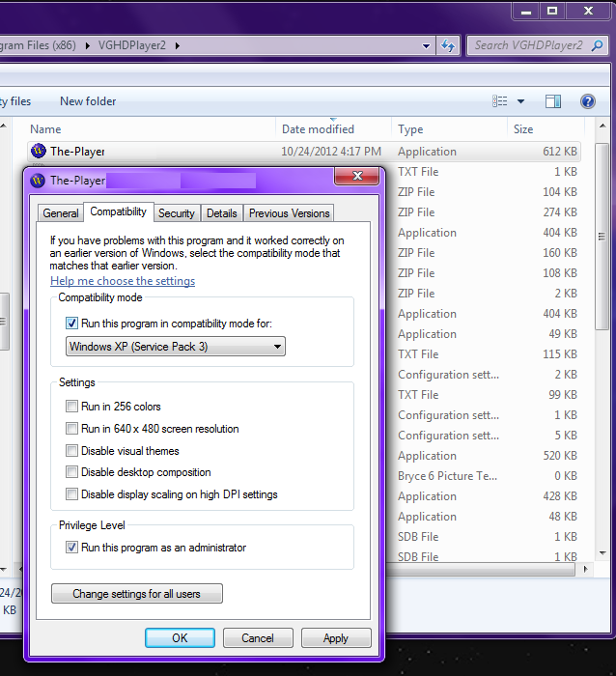Switch to the Security tab
The width and height of the screenshot is (616, 676).
tap(177, 213)
